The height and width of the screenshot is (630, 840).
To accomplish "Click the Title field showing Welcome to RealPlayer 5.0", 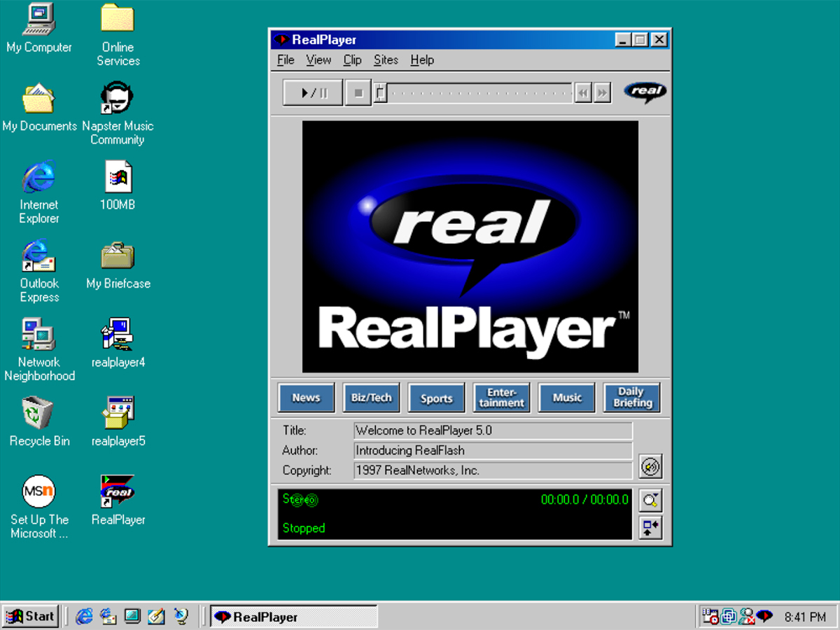I will [x=493, y=430].
